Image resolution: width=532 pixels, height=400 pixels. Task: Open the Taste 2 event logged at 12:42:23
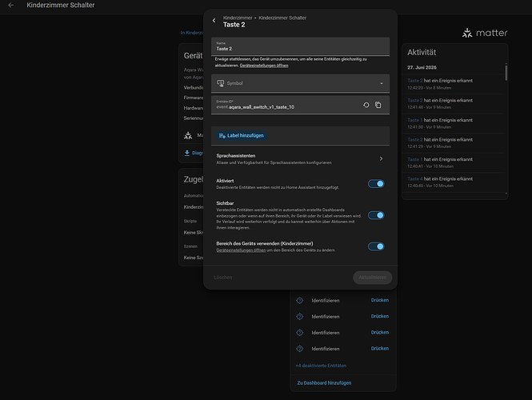click(453, 84)
